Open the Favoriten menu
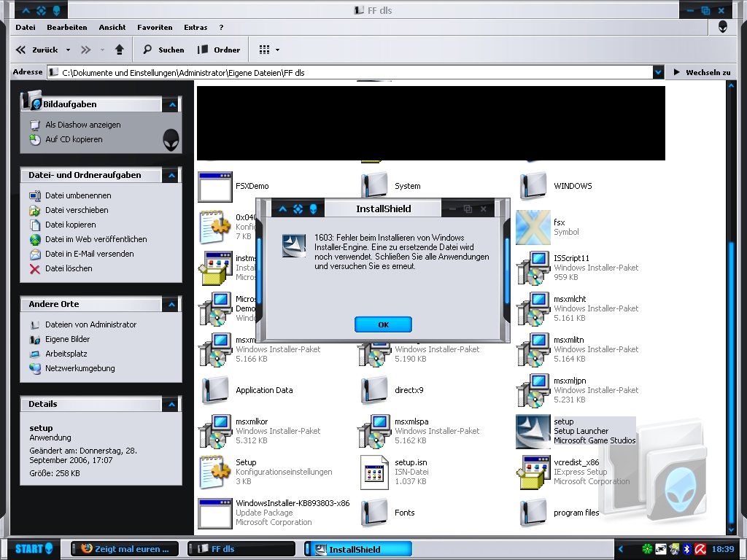 coord(155,27)
